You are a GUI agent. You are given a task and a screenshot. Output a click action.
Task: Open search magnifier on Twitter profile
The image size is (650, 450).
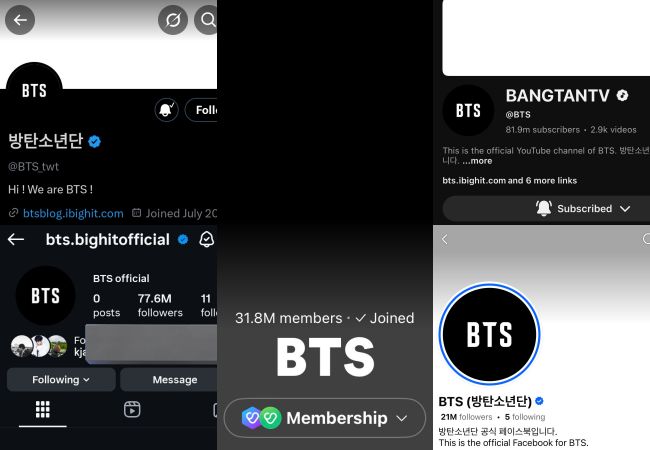206,20
